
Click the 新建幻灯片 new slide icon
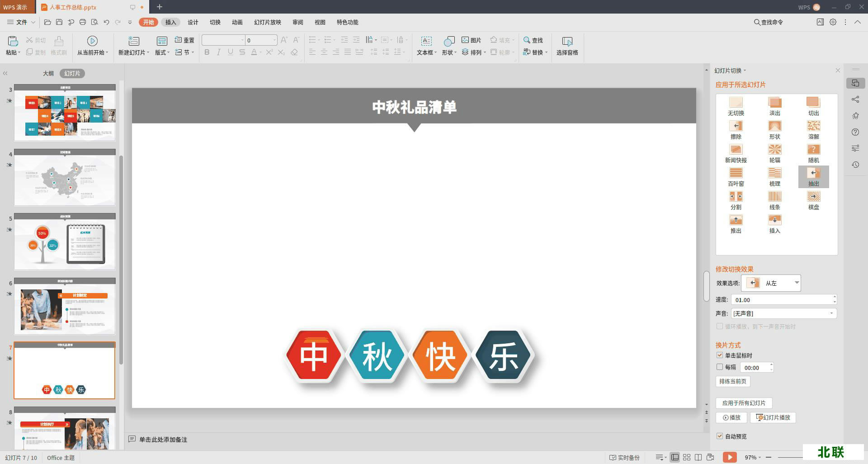[x=133, y=41]
